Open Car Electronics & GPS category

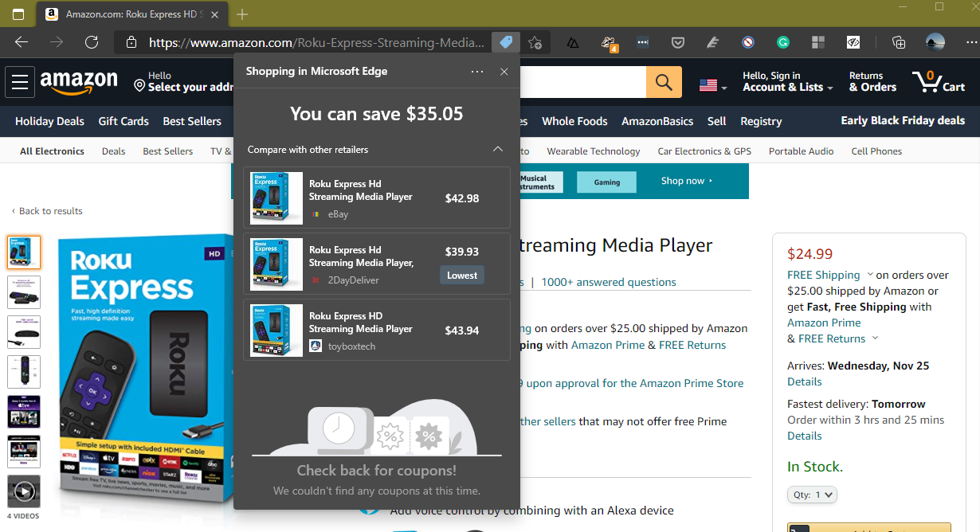click(x=704, y=151)
